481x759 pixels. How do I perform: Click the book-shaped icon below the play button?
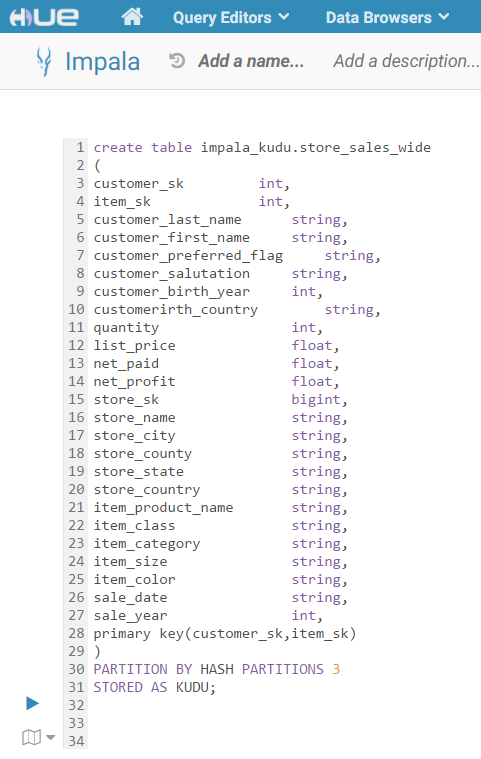[31, 738]
